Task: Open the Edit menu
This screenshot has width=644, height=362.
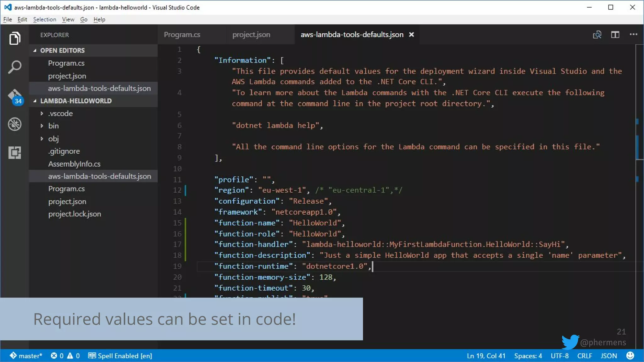Action: [x=22, y=19]
